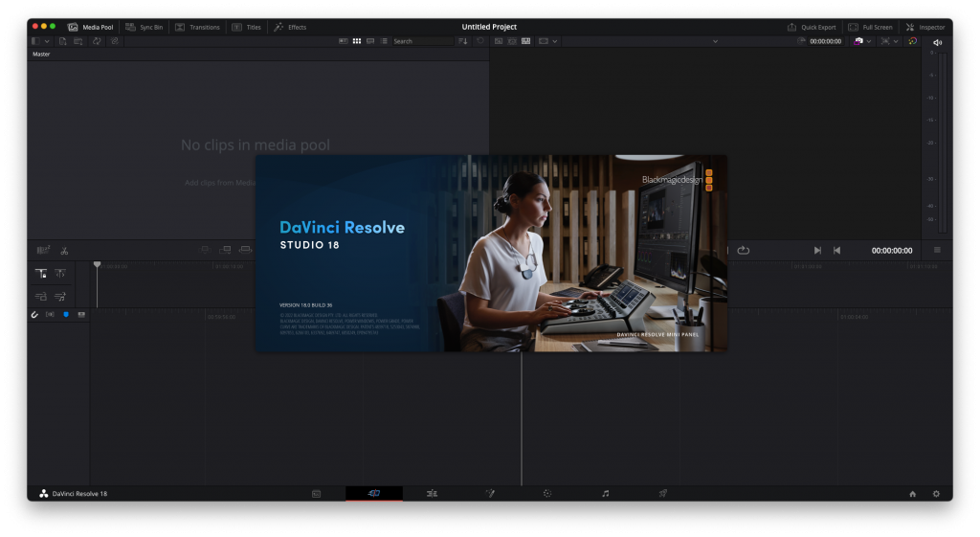Viewport: 980px width, 537px height.
Task: Switch to the Fusion page
Action: coord(490,494)
